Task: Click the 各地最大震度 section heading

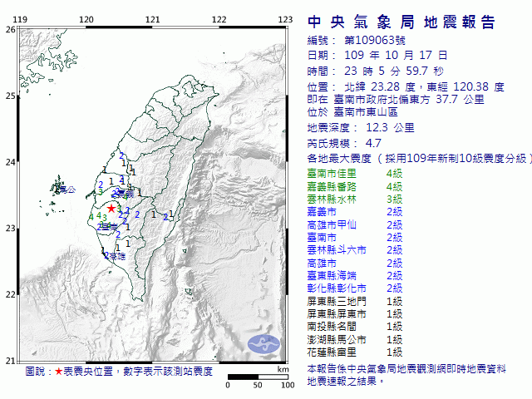Action: coord(340,158)
